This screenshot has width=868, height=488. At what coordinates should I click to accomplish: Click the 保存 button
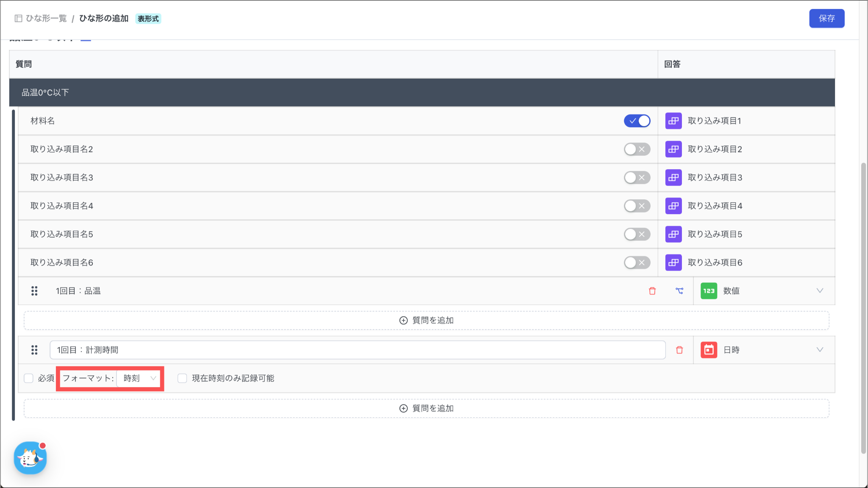[x=826, y=18]
